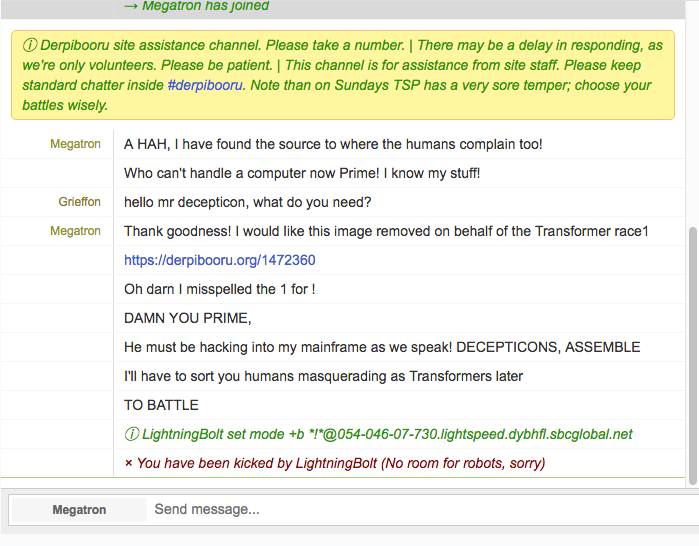This screenshot has height=546, width=699.
Task: Click the Megatron nickname beside "A HAH" message
Action: 75,144
